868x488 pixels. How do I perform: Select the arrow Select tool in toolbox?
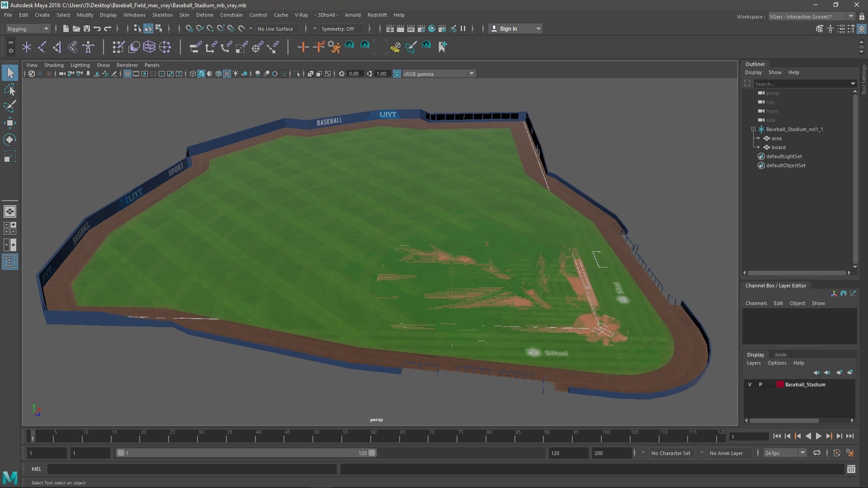coord(10,73)
